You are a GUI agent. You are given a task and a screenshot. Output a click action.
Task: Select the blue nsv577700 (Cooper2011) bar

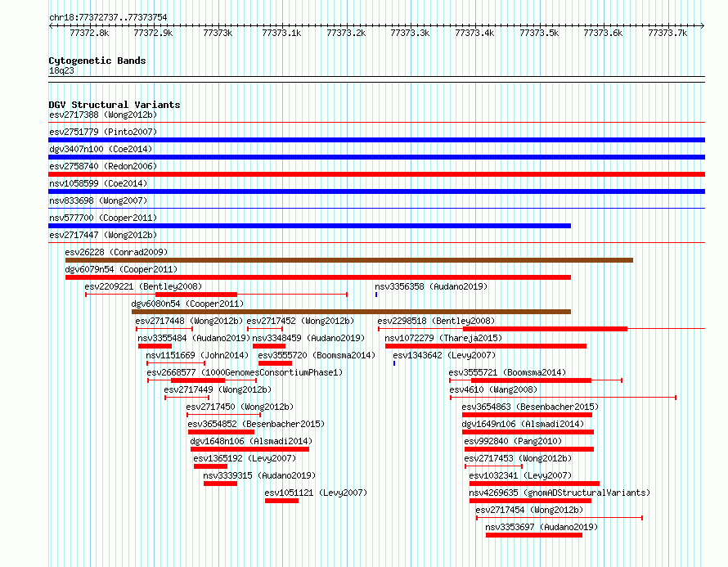[310, 226]
